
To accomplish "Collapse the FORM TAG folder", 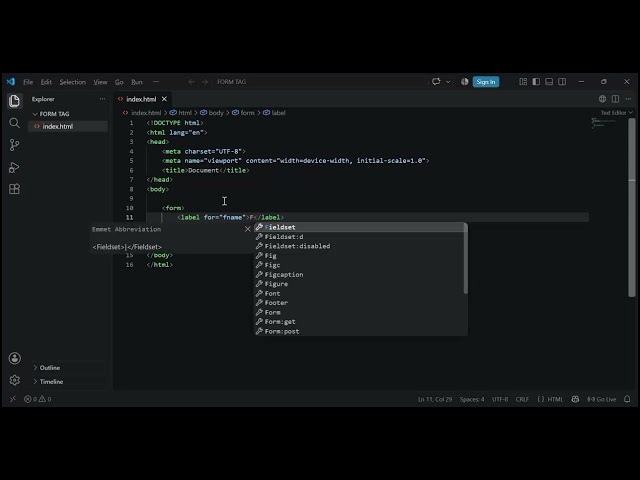I will tap(54, 114).
